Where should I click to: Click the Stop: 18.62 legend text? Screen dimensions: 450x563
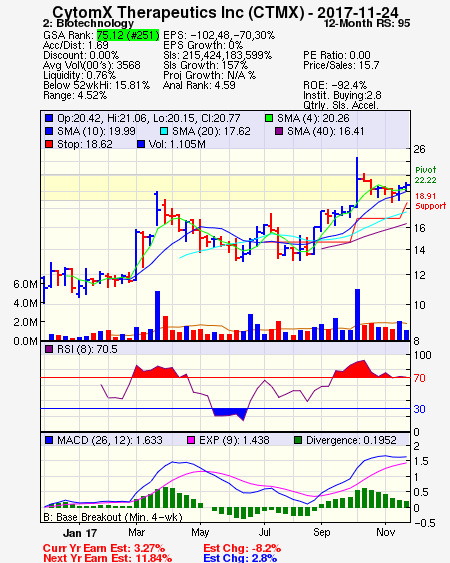pos(85,144)
